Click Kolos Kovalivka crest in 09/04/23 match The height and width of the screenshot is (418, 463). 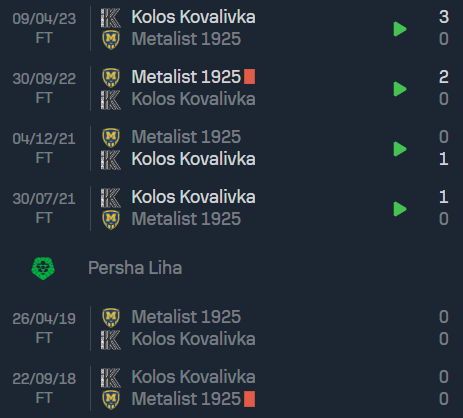[x=111, y=18]
